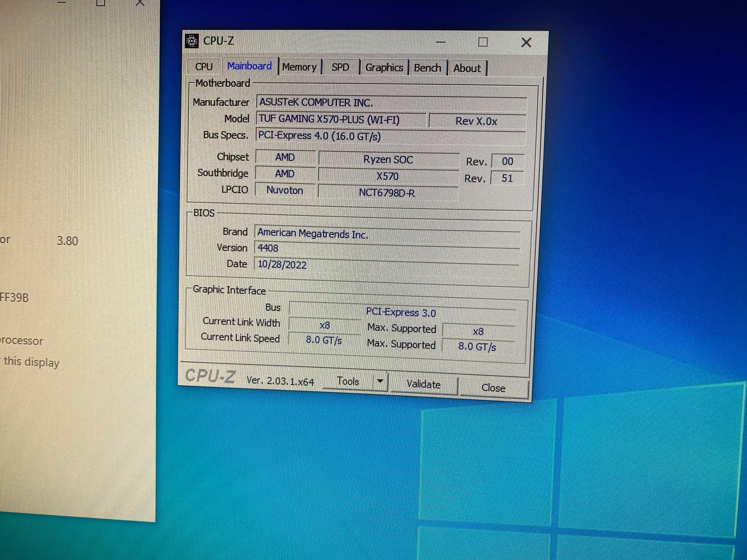Screen dimensions: 747x560
Task: Minimize the CPU-Z window
Action: coord(441,42)
